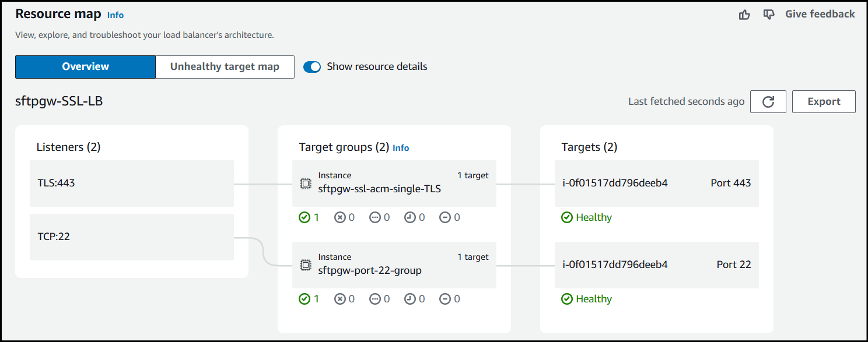Click instance chip icon for sftpgw-port-22-group
Screen dimensions: 868x342
tap(305, 265)
